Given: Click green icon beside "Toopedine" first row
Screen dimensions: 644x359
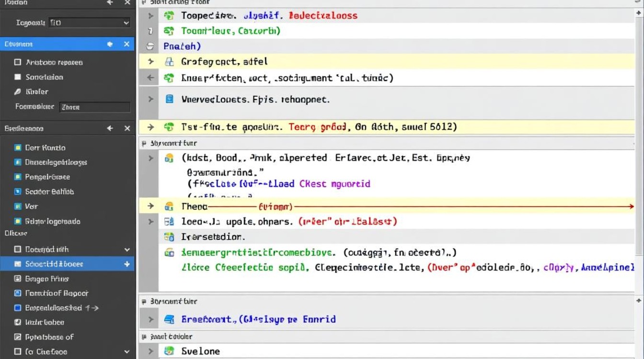Looking at the screenshot, I should pos(169,15).
